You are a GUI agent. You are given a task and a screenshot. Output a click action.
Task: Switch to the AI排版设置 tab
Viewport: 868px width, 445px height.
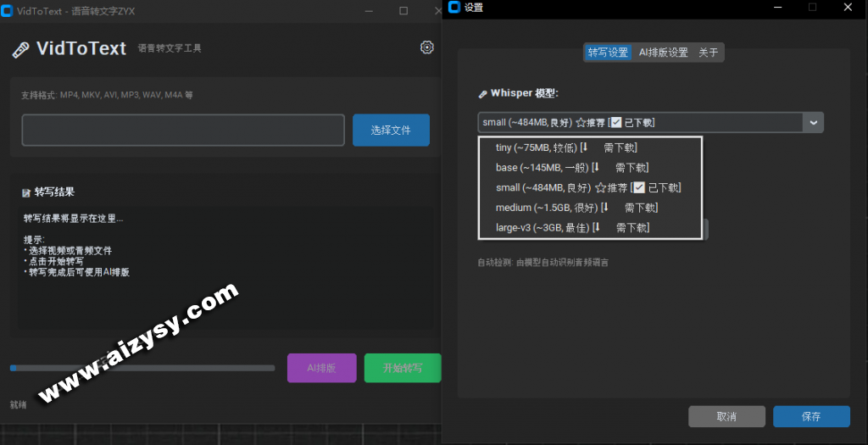coord(663,53)
